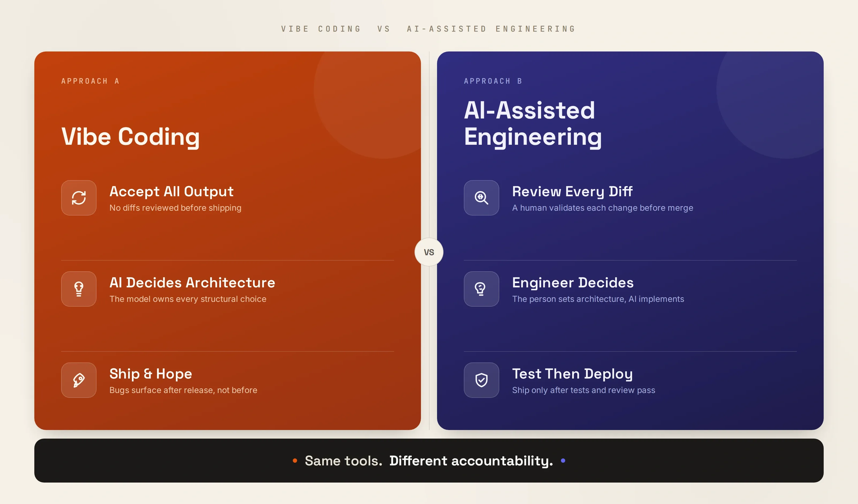The image size is (858, 504).
Task: Click 'Same tools.' in the footer banner
Action: coord(343,461)
